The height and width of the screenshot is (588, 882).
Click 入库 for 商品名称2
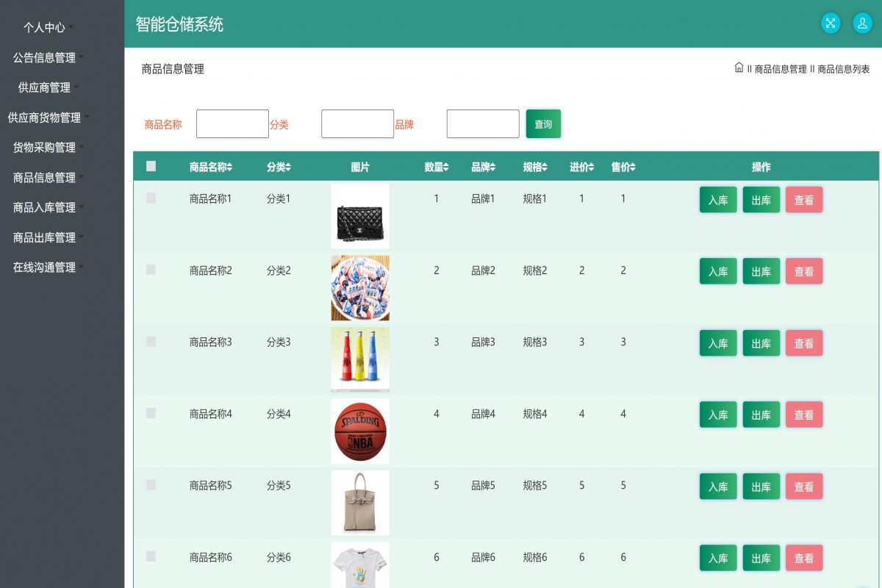pyautogui.click(x=717, y=270)
